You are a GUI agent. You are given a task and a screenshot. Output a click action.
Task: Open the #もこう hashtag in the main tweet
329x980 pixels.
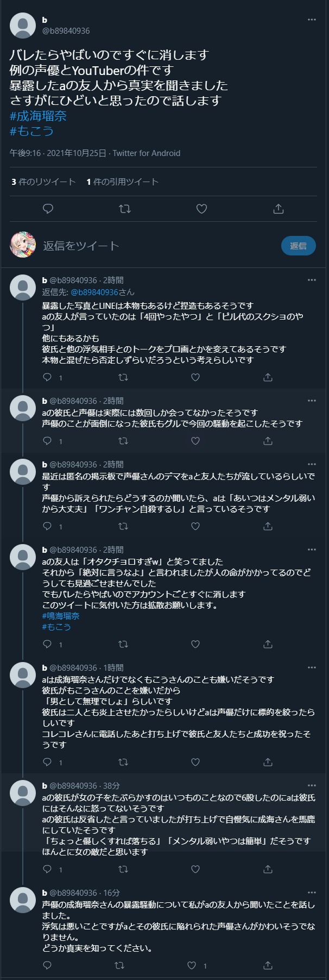tap(31, 131)
